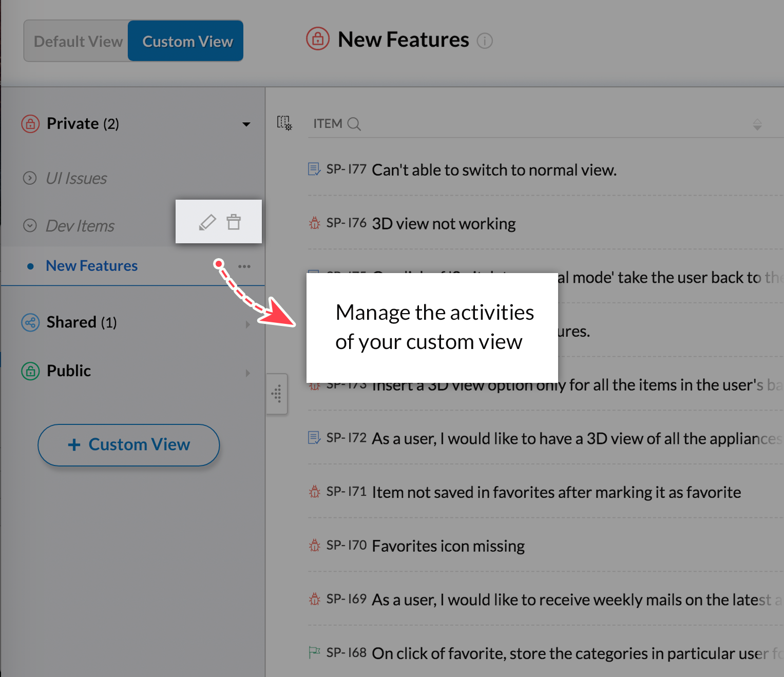
Task: Click the trash delete icon
Action: [234, 222]
